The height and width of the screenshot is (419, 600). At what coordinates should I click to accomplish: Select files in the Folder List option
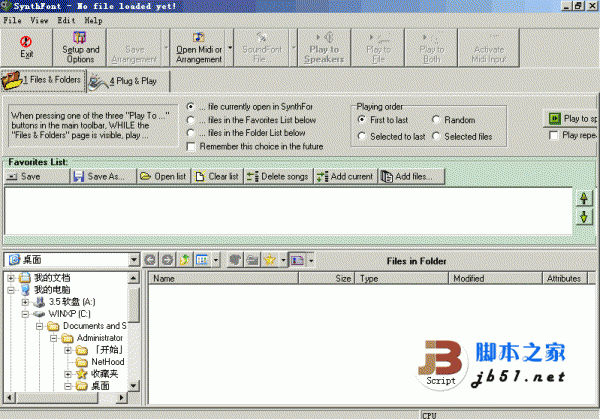pyautogui.click(x=190, y=133)
